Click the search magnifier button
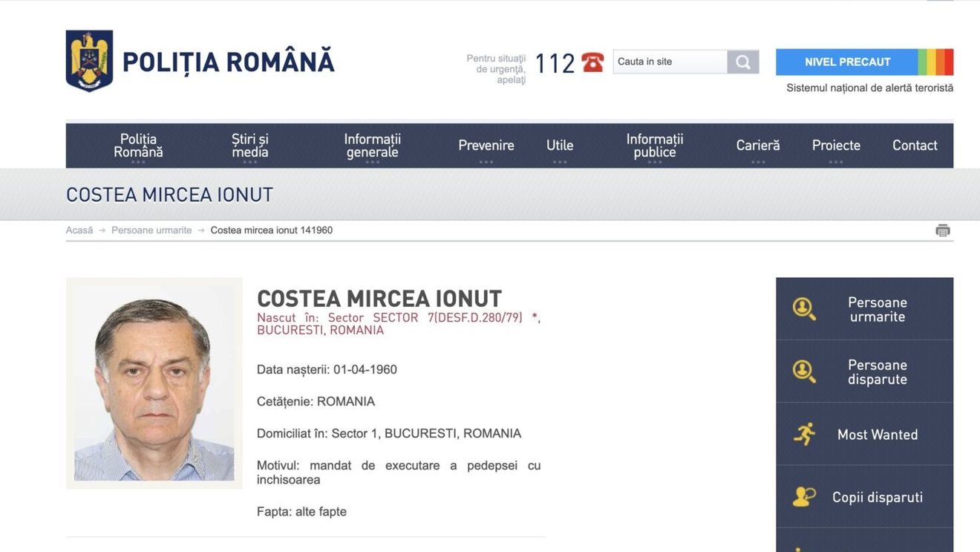The height and width of the screenshot is (552, 980). tap(743, 62)
